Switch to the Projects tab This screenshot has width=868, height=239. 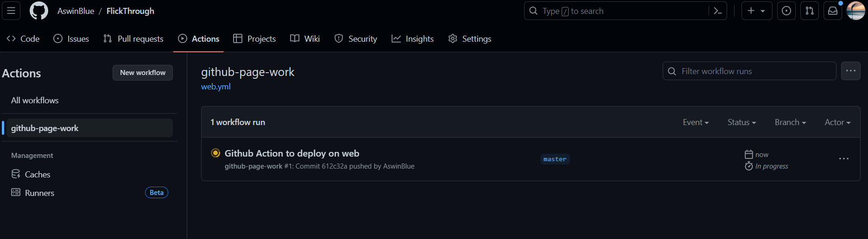tap(254, 39)
